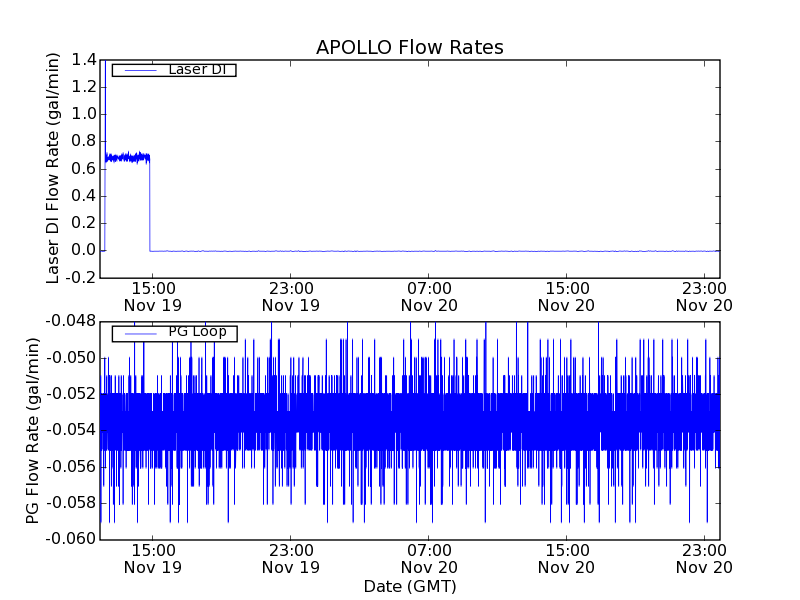Screen dimensions: 800x600
Task: Click upper plot's 07:00 Nov 20 tick label
Action: 429,296
